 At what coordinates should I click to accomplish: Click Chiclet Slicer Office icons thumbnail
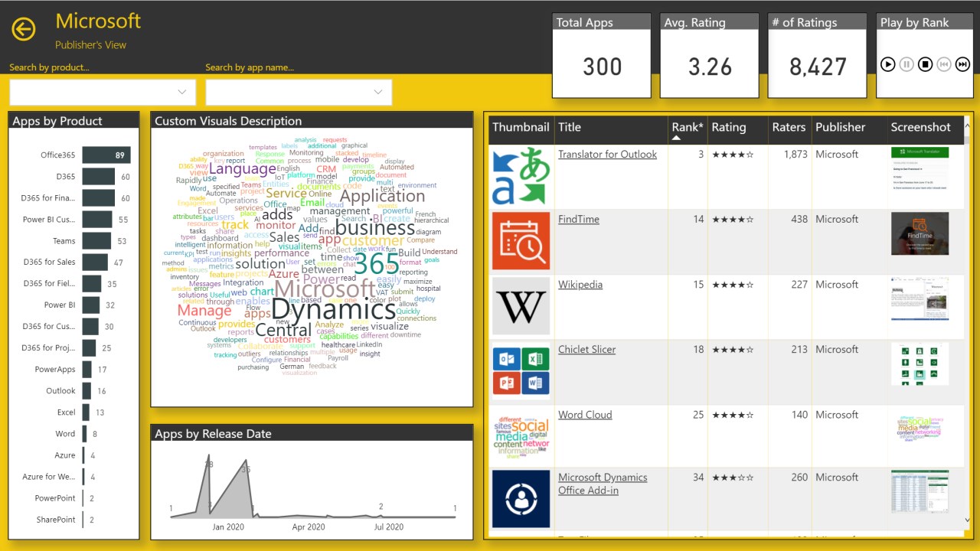point(521,371)
